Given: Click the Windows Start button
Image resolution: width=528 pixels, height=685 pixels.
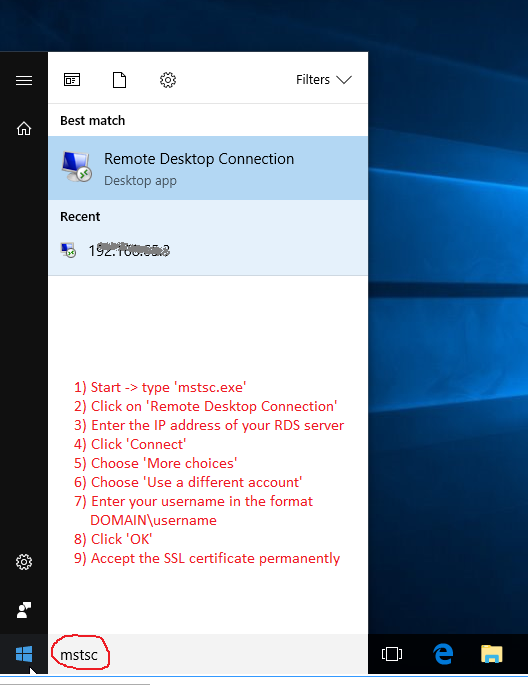Looking at the screenshot, I should [x=24, y=654].
